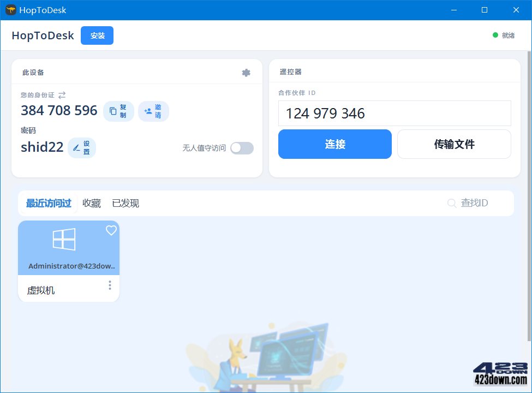Select the 最近访问过 tab

point(49,203)
